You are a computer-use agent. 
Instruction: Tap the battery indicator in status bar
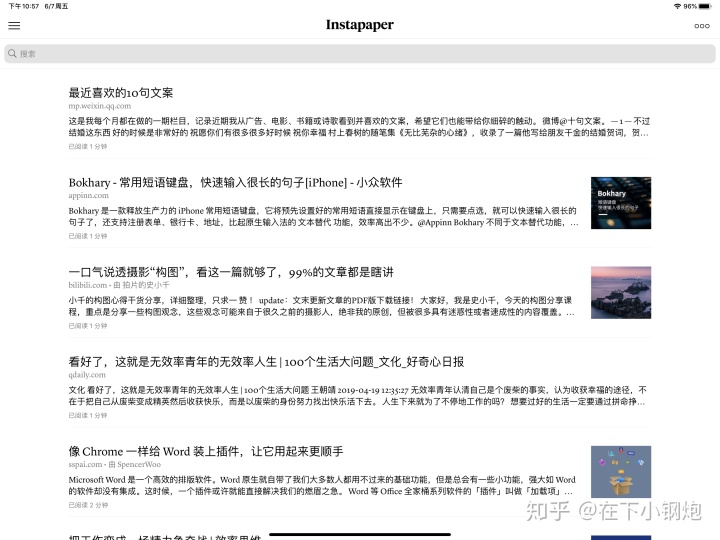tap(705, 6)
